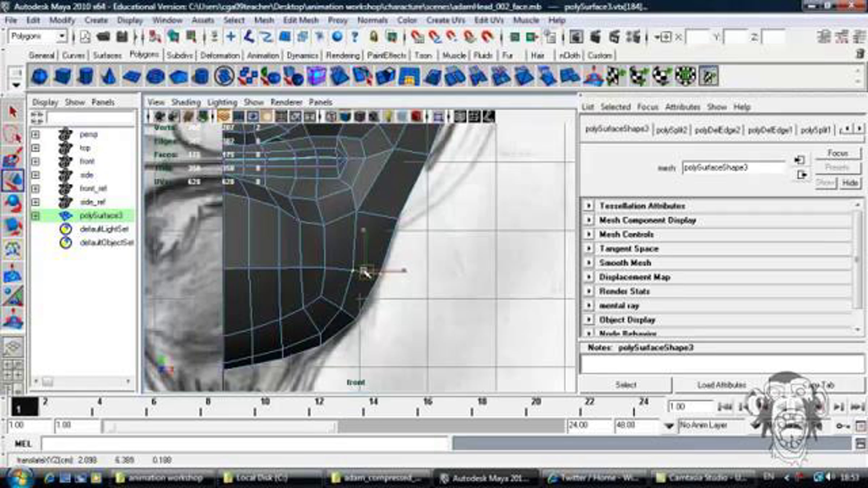This screenshot has width=868, height=488.
Task: Switch to the Animation shelf tab
Action: click(x=263, y=56)
